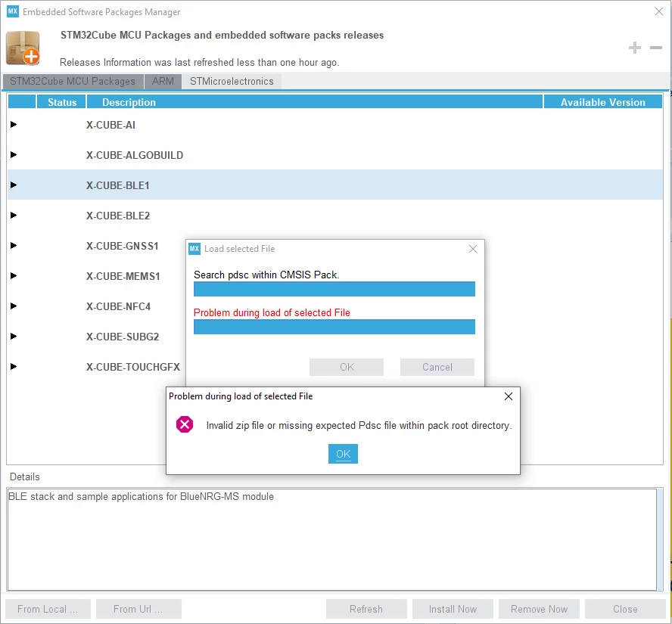672x624 pixels.
Task: Click the Status column header
Action: coord(62,102)
